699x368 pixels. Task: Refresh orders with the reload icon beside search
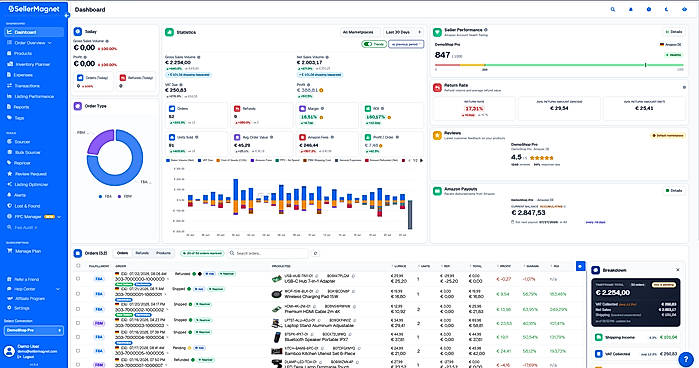coord(315,253)
